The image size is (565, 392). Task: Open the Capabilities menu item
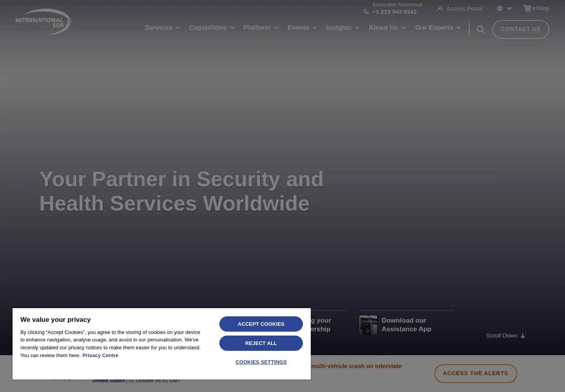coord(208,28)
